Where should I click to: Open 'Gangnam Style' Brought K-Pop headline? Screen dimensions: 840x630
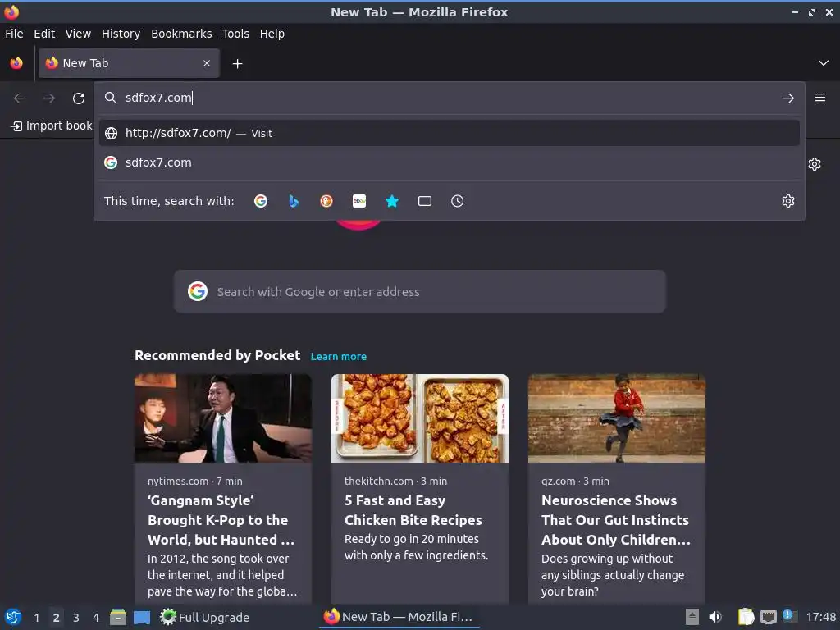coord(221,519)
